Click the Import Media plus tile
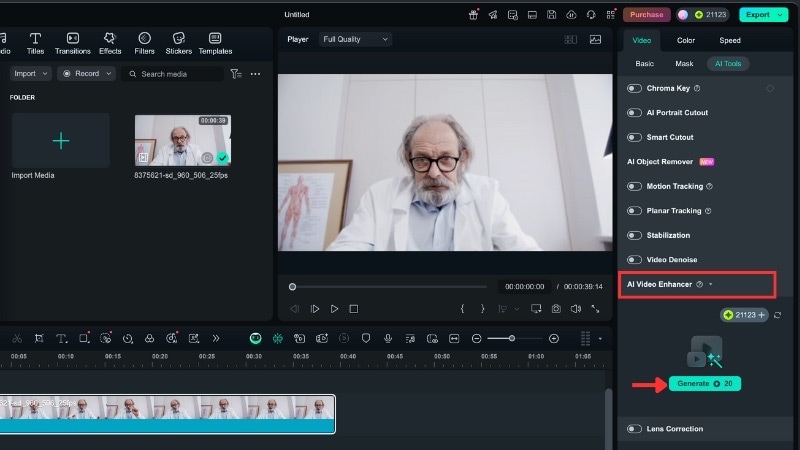Viewport: 800px width, 450px height. pos(61,141)
